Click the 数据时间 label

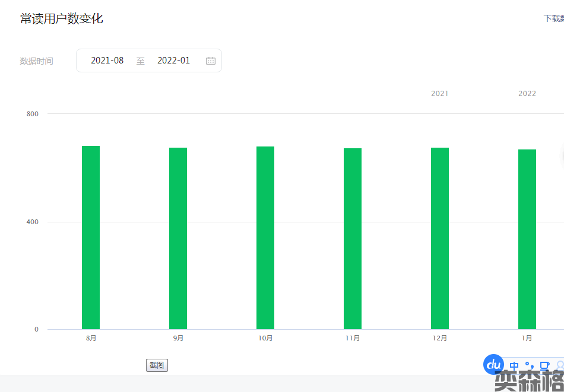(36, 61)
